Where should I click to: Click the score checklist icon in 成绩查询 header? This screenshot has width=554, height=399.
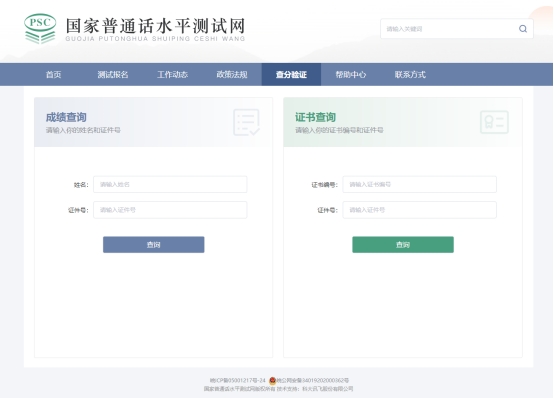pos(246,122)
